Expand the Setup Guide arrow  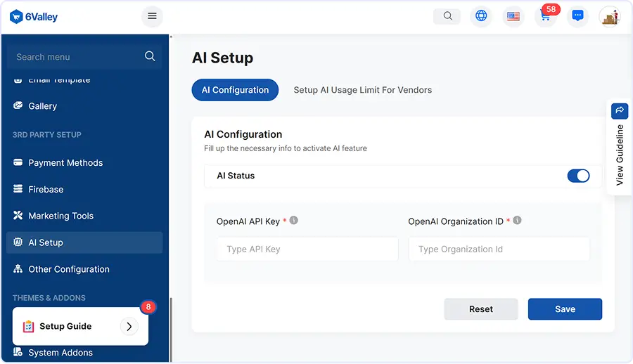coord(129,327)
